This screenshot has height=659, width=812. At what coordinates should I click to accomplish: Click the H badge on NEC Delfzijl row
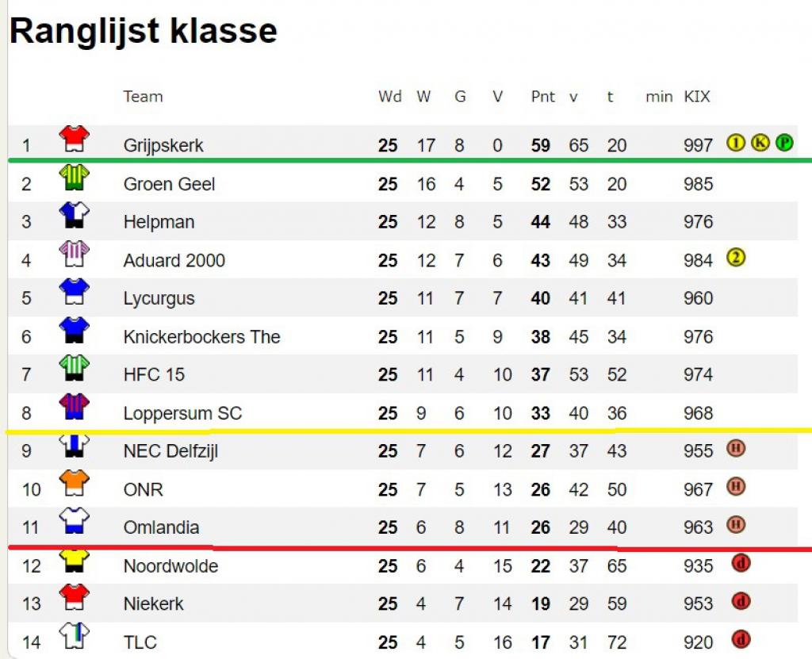(735, 447)
